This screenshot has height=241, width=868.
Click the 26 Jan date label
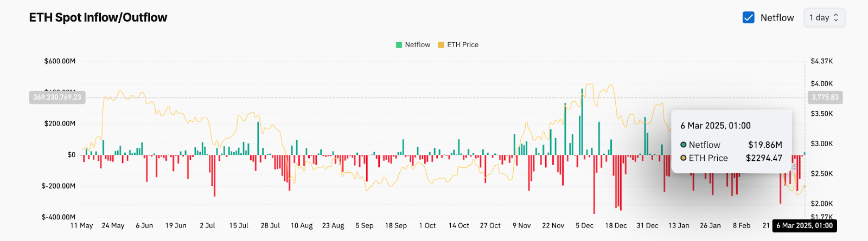(711, 225)
